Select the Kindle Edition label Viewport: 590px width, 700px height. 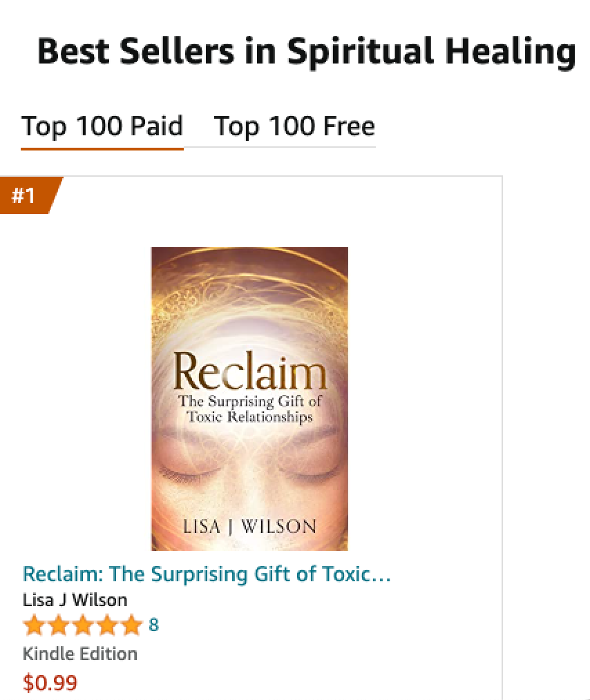coord(80,654)
